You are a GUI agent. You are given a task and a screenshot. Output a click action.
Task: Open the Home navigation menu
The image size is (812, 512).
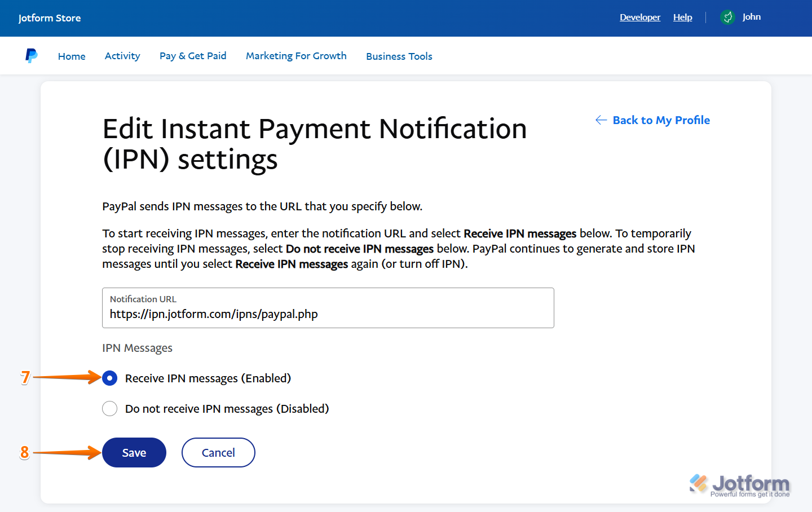click(72, 56)
